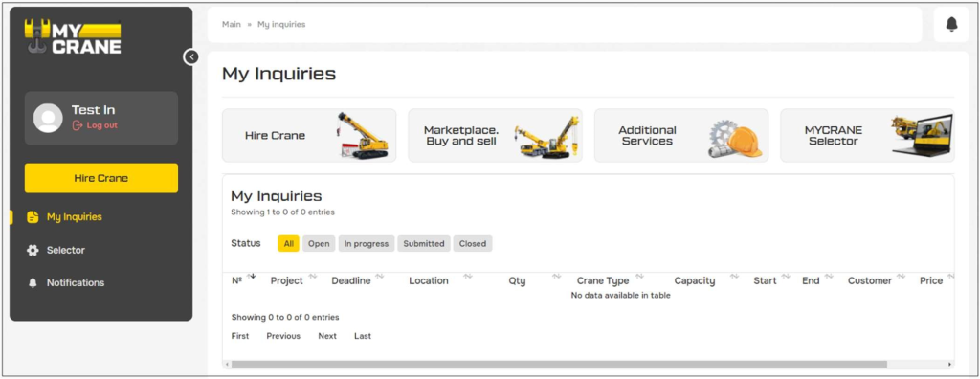Screen dimensions: 980x379
Task: Click the laptop image on the MYCRANE Selector card
Action: tap(923, 136)
